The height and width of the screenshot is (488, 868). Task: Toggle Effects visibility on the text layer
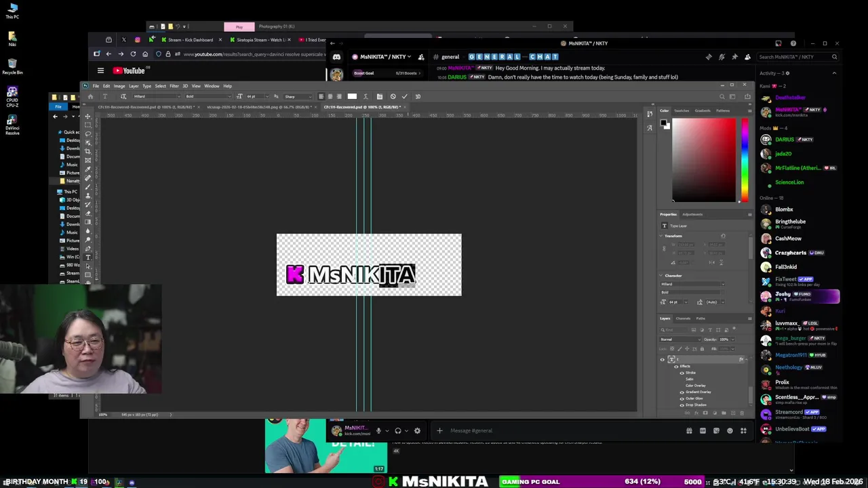click(x=675, y=366)
